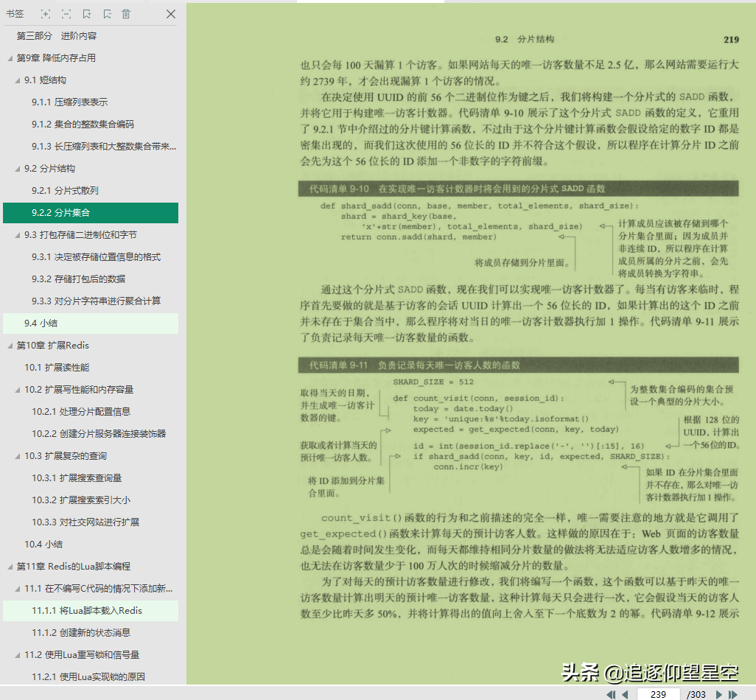Collapse 第10章 扩展Redis chapter
Screen dimensions: 756x700
[x=10, y=346]
